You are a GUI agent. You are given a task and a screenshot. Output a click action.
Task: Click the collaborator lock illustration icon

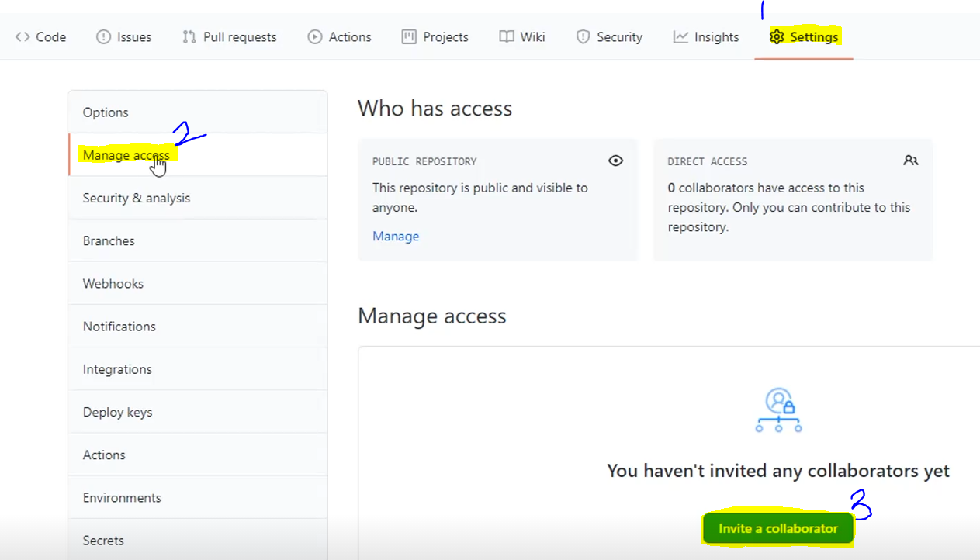[x=779, y=410]
